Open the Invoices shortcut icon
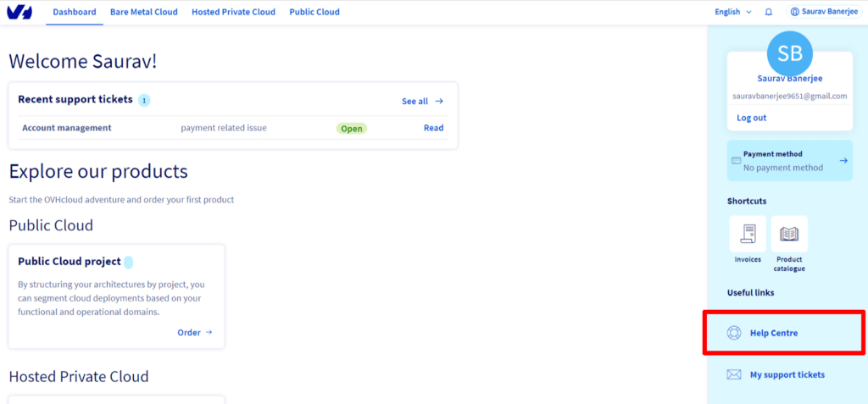This screenshot has height=404, width=868. pos(748,234)
